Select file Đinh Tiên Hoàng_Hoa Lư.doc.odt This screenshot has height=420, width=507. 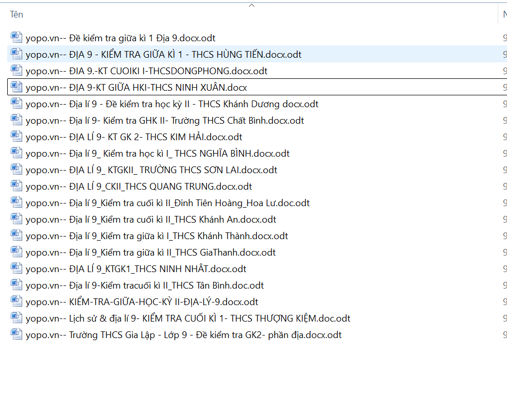(x=167, y=203)
